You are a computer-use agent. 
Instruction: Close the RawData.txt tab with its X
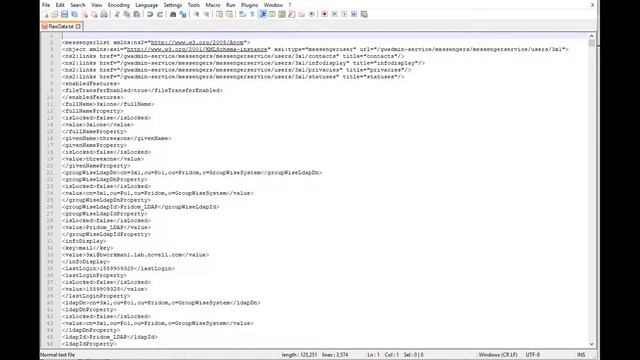pyautogui.click(x=78, y=26)
